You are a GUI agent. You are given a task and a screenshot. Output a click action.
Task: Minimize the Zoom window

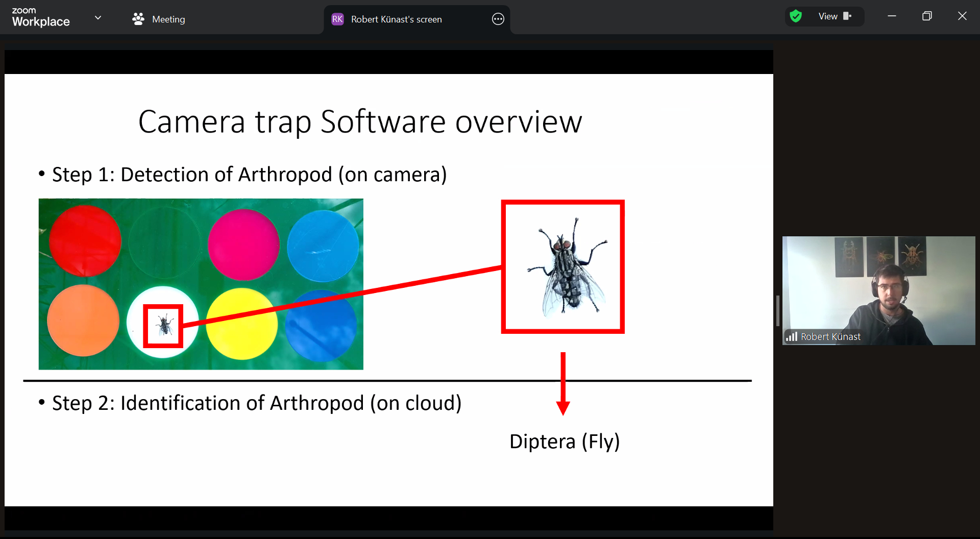pos(892,16)
